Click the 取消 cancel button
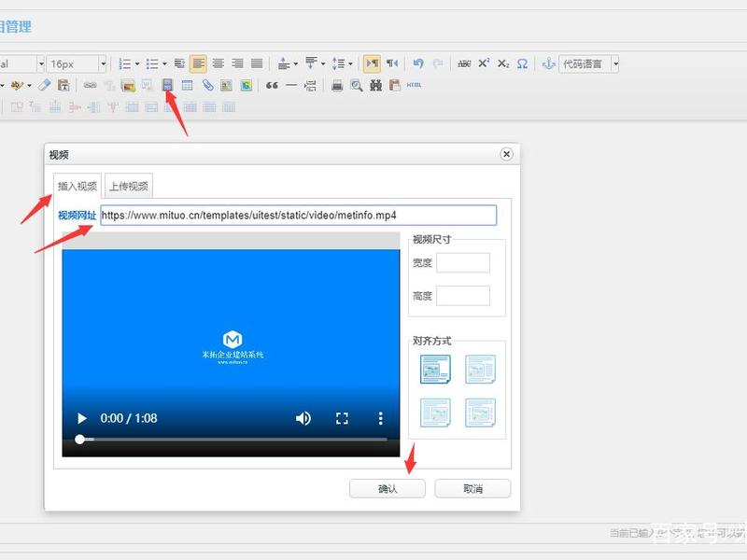747x560 pixels. pos(472,488)
